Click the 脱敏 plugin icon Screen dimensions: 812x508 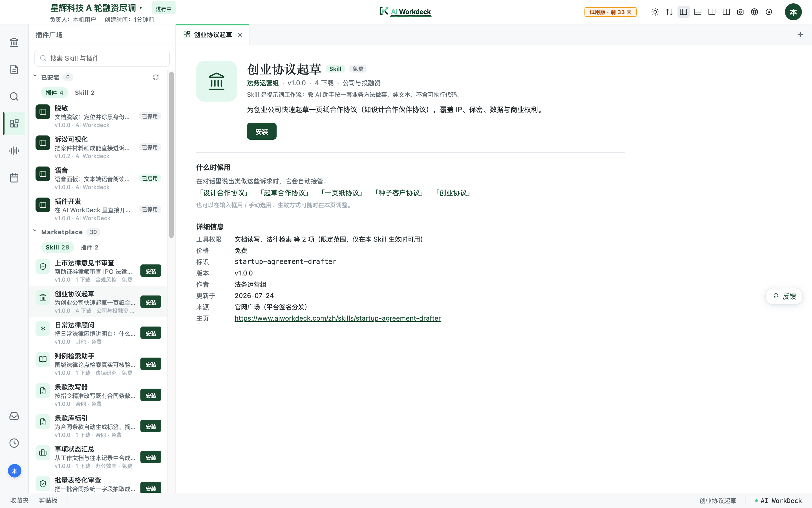(43, 112)
